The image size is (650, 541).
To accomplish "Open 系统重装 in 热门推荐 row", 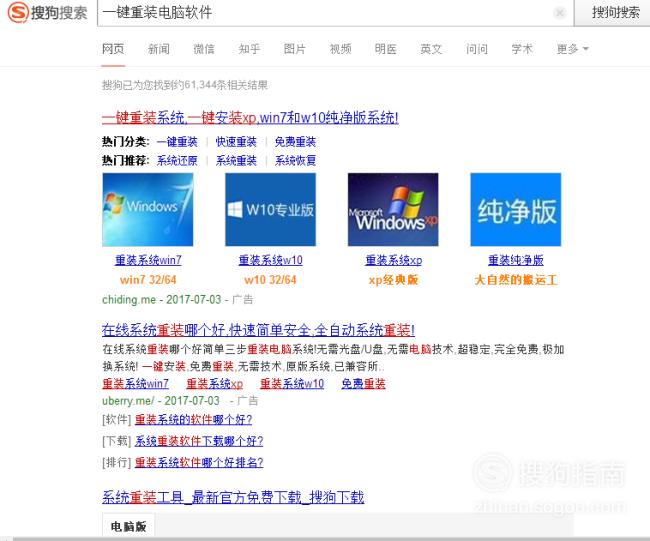I will tap(236, 160).
